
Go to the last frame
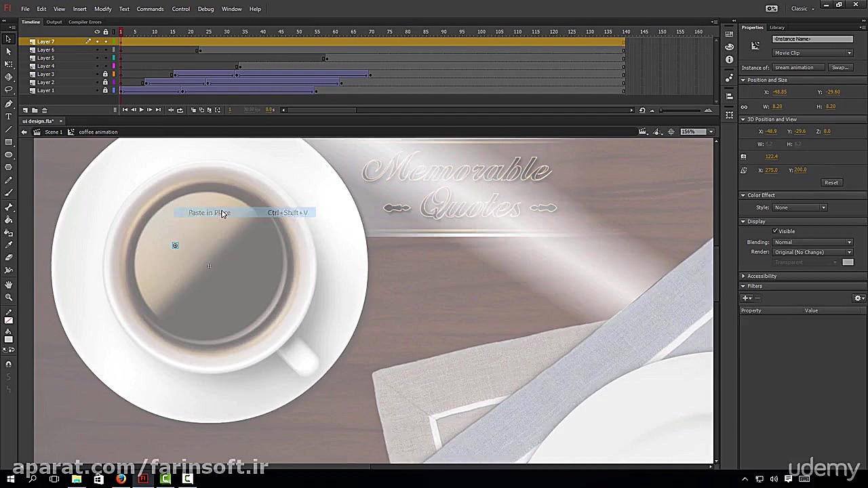click(158, 110)
